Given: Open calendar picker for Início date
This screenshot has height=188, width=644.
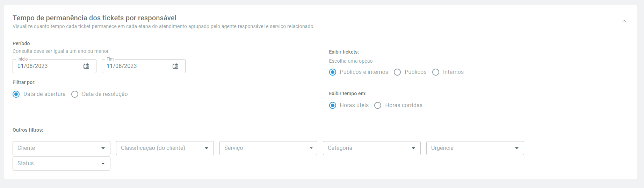Looking at the screenshot, I should point(86,66).
